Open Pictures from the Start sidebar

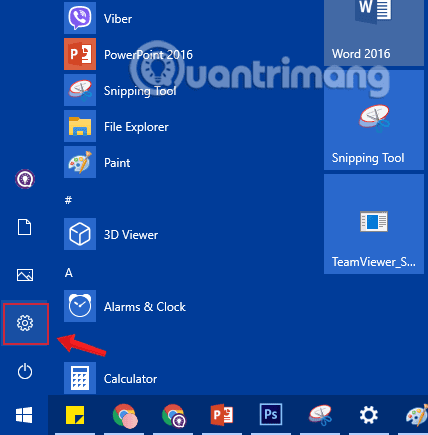[25, 275]
